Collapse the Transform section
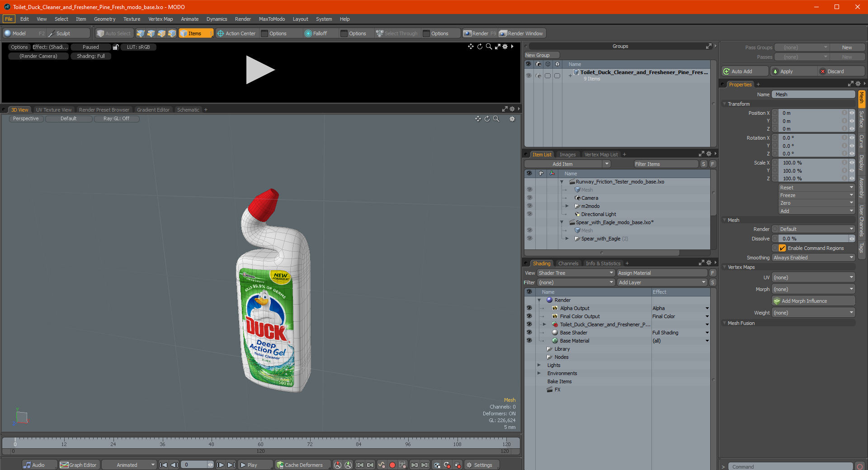This screenshot has width=868, height=470. 725,104
